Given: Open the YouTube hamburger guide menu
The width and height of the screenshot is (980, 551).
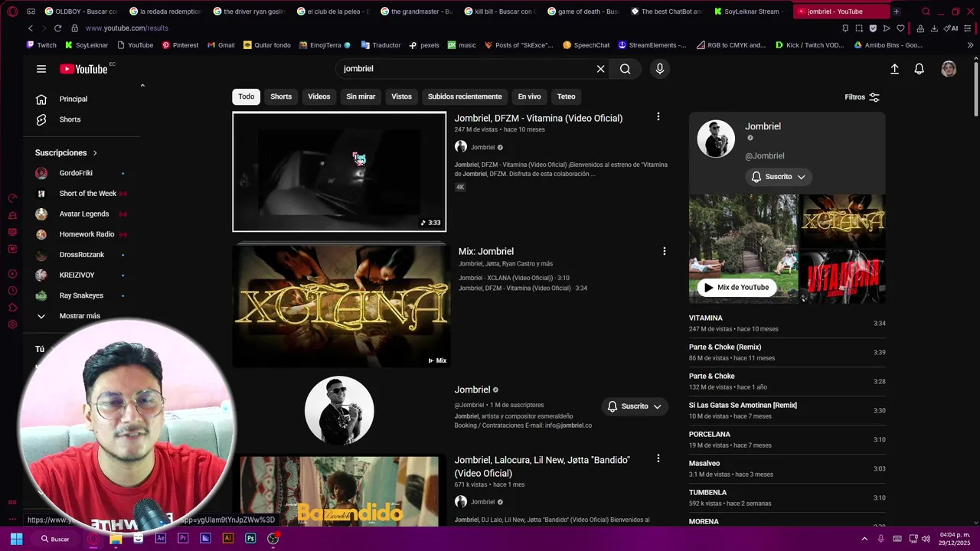Looking at the screenshot, I should pyautogui.click(x=41, y=69).
